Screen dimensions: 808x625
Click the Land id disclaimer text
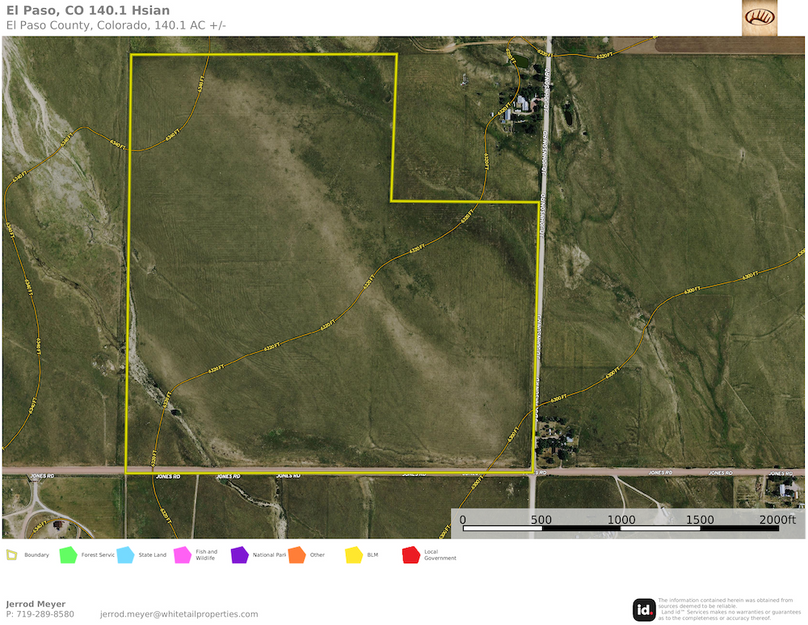[x=729, y=609]
